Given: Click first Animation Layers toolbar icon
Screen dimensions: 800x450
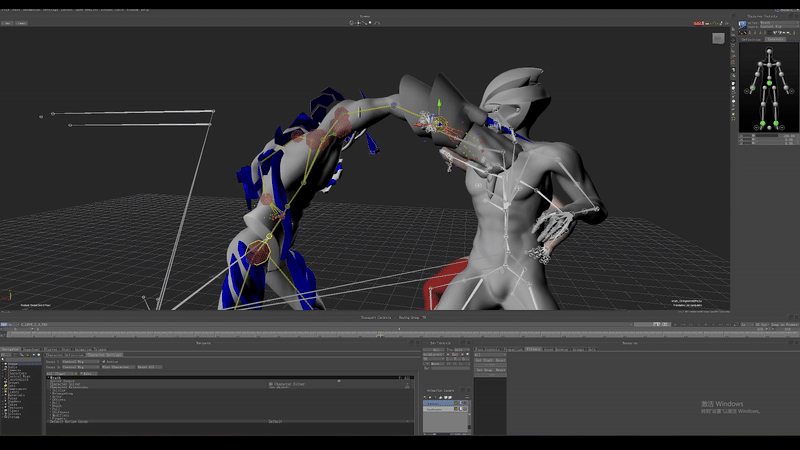Looking at the screenshot, I should (x=425, y=397).
